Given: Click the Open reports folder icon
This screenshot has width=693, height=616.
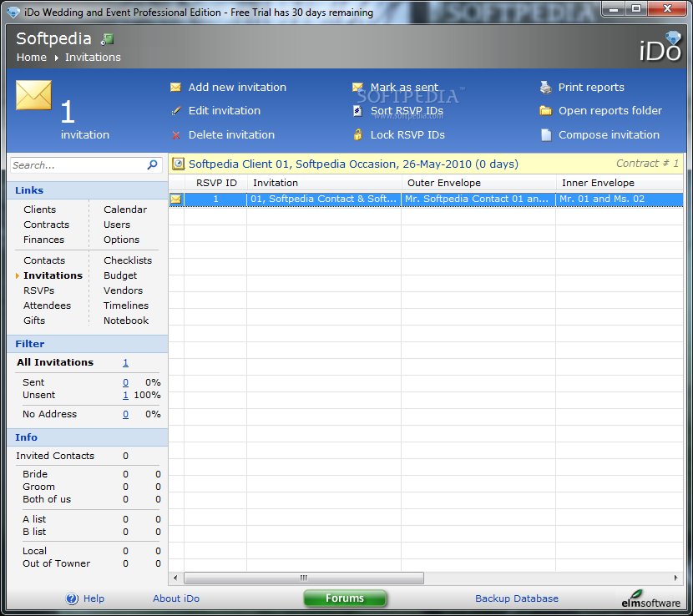Looking at the screenshot, I should 546,111.
